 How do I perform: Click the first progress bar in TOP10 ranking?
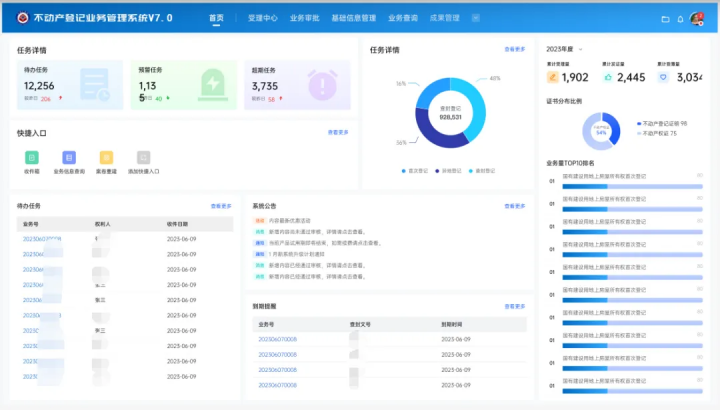pos(630,187)
